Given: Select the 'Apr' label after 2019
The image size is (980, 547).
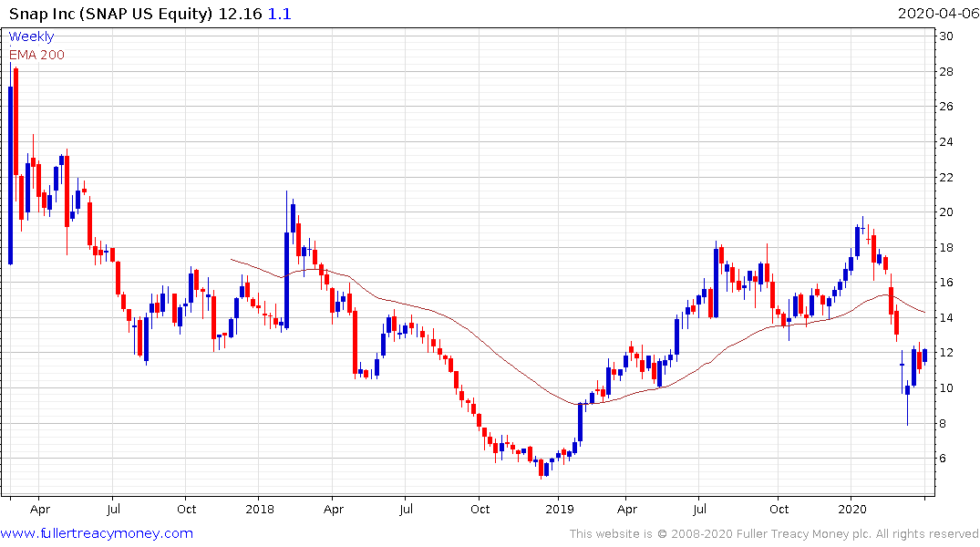Looking at the screenshot, I should click(x=627, y=509).
